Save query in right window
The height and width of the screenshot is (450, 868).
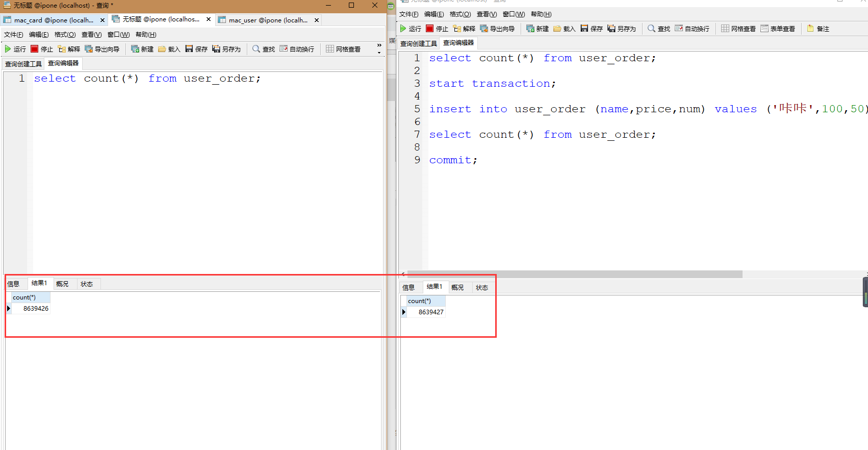(592, 29)
